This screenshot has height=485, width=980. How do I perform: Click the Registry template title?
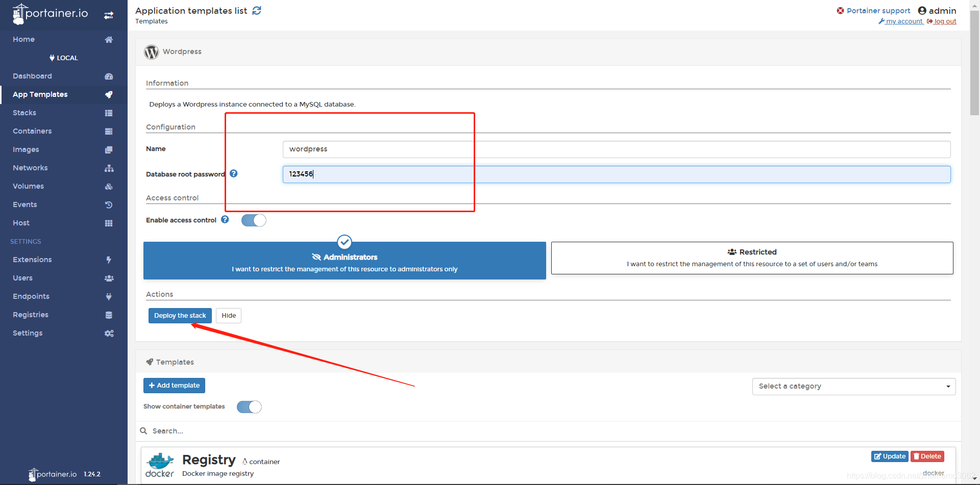point(209,460)
